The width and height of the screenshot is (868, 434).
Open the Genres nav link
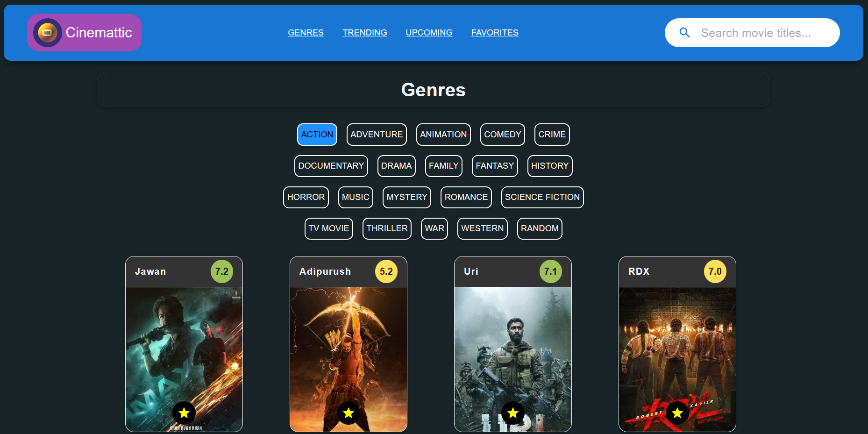306,33
